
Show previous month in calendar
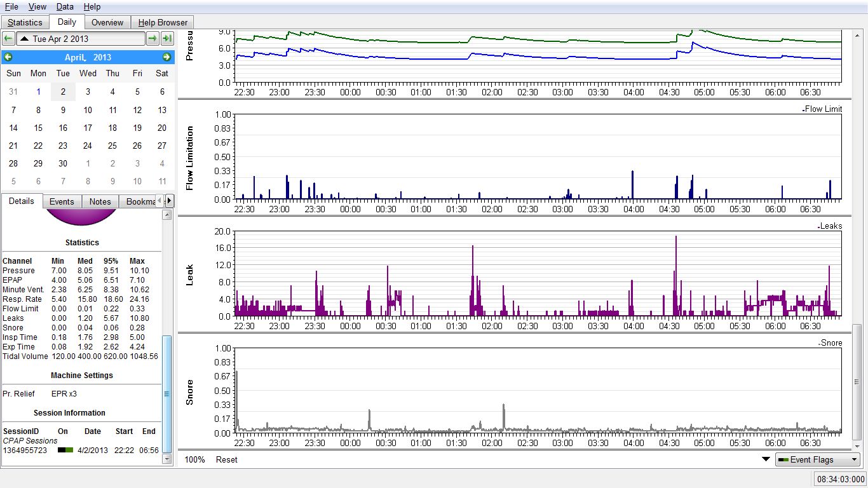pyautogui.click(x=8, y=57)
